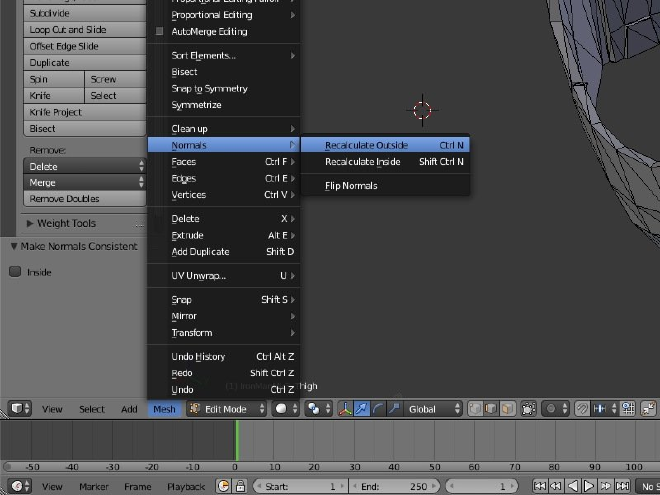The width and height of the screenshot is (660, 495).
Task: Collapse the Make Normals Consistent panel
Action: (14, 246)
